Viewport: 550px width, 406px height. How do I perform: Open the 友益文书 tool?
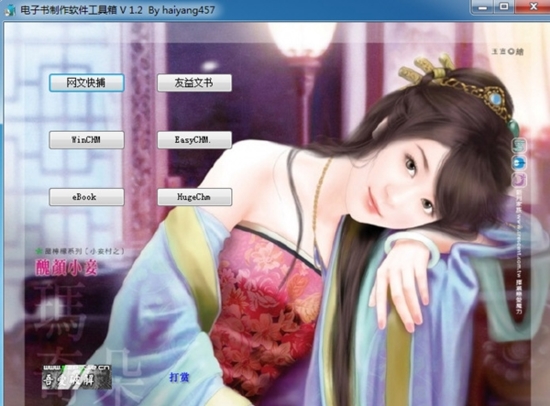(194, 83)
